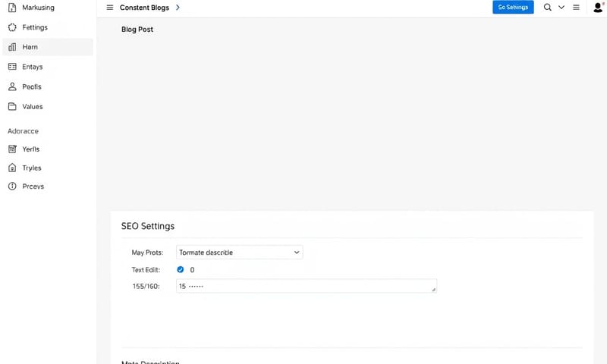This screenshot has height=364, width=607.
Task: Click the Fettings gear icon
Action: [11, 27]
